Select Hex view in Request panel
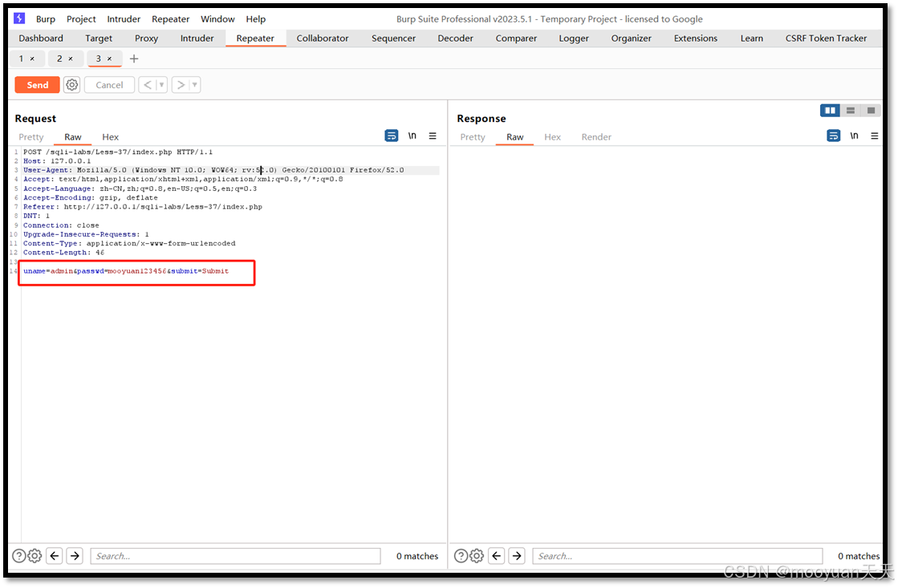 111,137
